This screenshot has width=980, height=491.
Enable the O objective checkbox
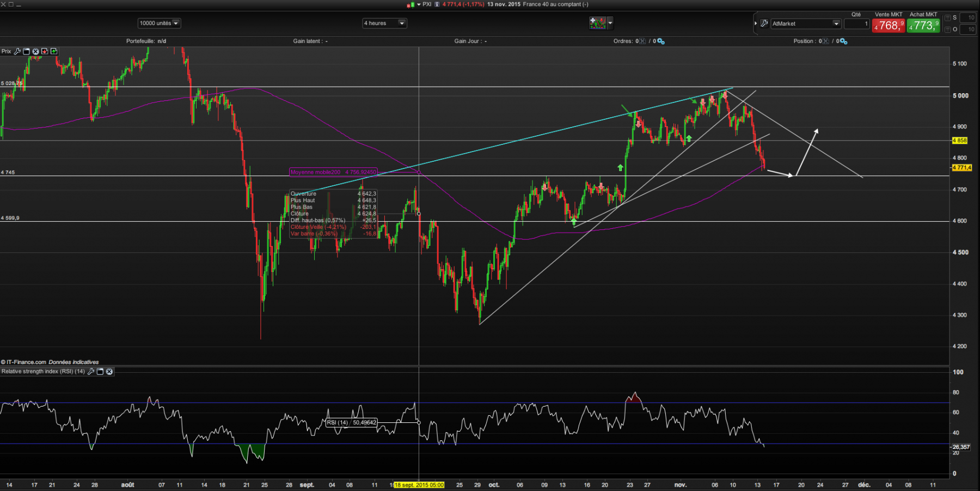[x=947, y=29]
